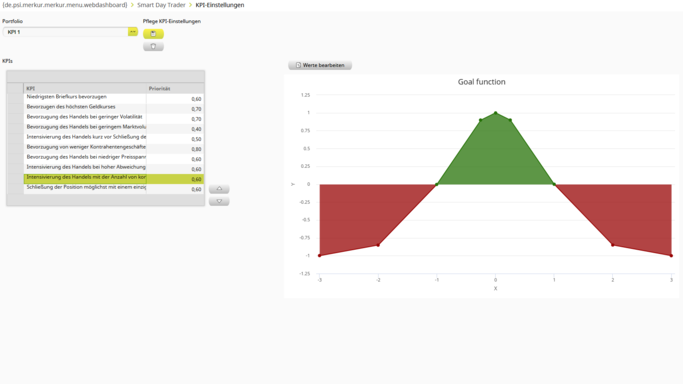Click the red chart point at x -2

click(378, 245)
